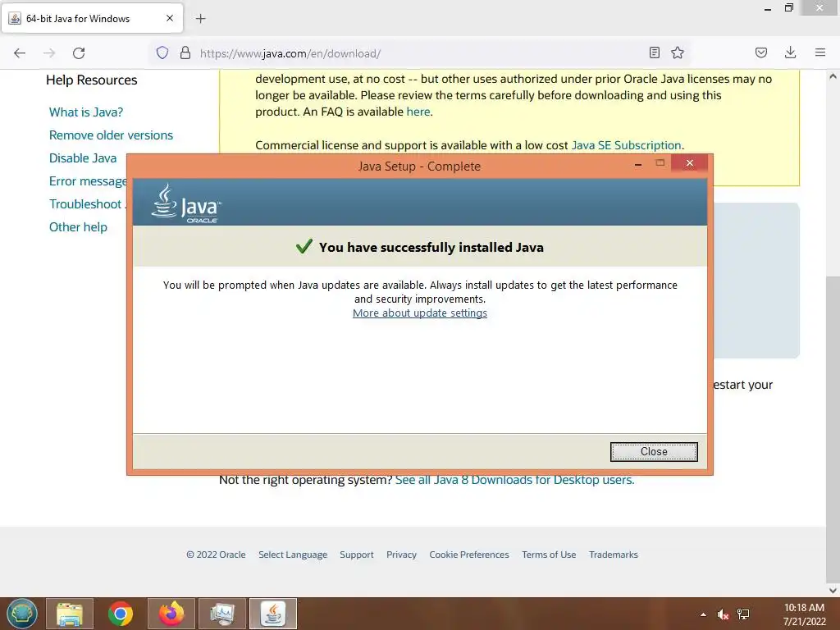
Task: Click the muted volume tray icon
Action: point(723,614)
